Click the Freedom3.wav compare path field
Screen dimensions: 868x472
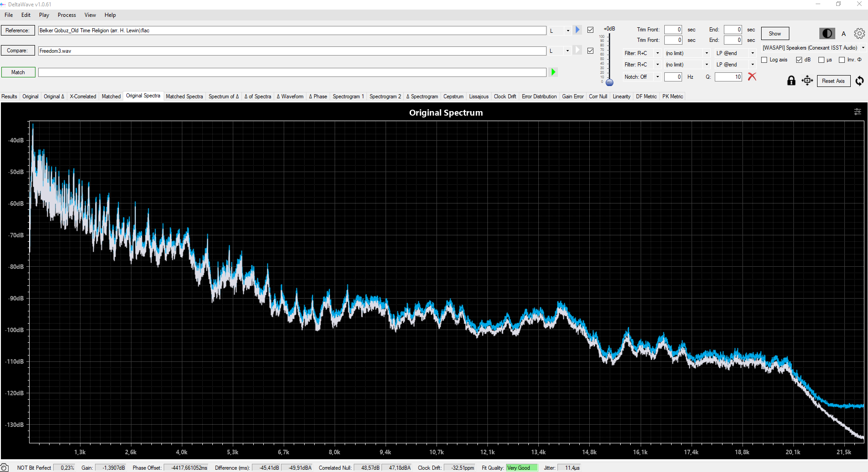tap(292, 51)
